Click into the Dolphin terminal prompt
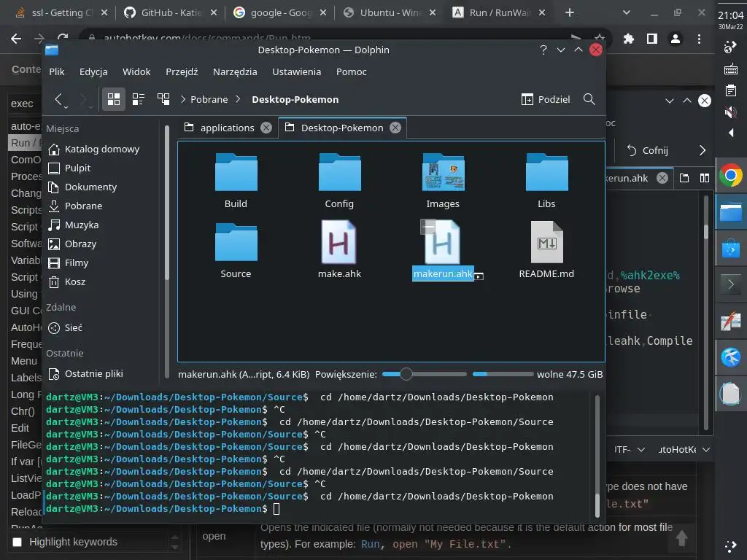 point(276,509)
